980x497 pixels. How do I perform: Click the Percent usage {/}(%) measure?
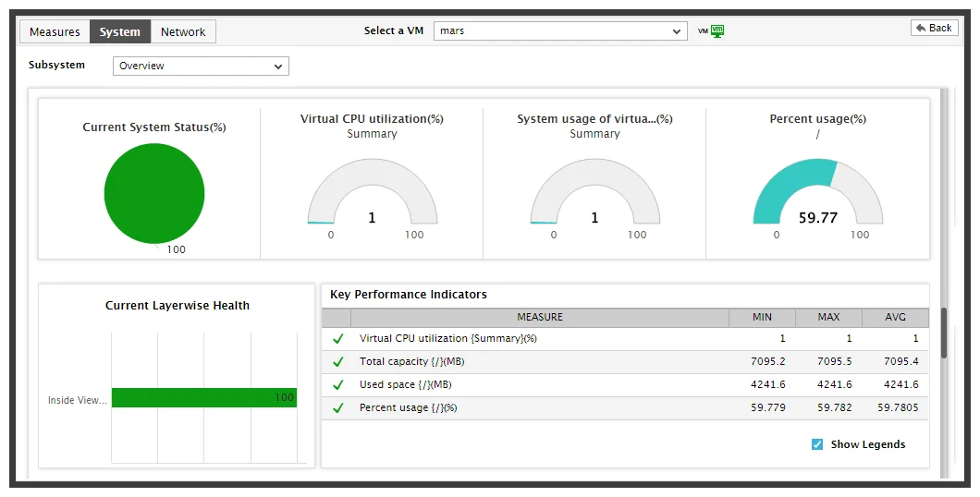tap(408, 407)
